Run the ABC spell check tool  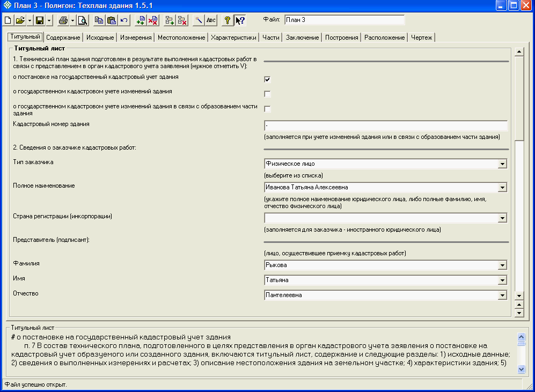[211, 20]
